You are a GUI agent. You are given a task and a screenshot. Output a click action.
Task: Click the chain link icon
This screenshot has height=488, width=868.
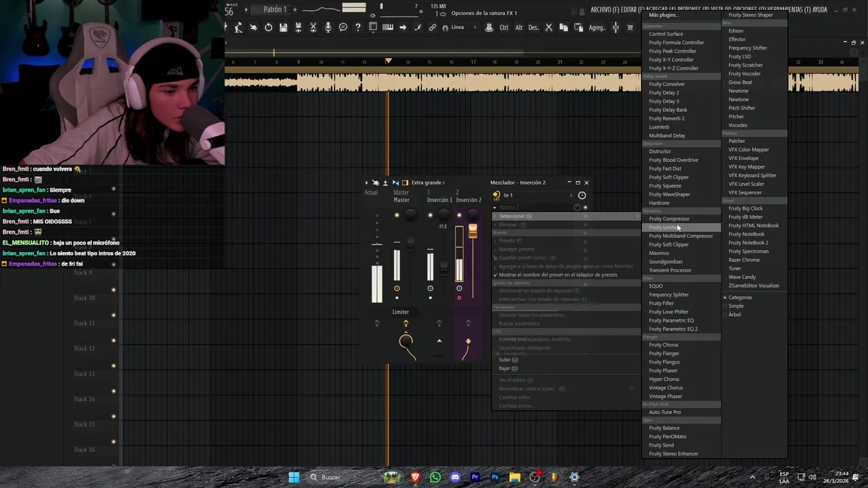click(433, 27)
